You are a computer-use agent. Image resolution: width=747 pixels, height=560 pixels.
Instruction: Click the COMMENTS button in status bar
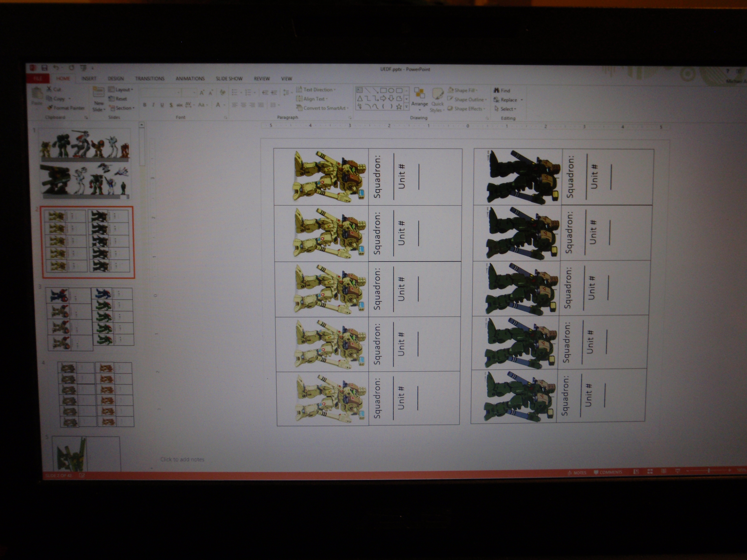608,472
